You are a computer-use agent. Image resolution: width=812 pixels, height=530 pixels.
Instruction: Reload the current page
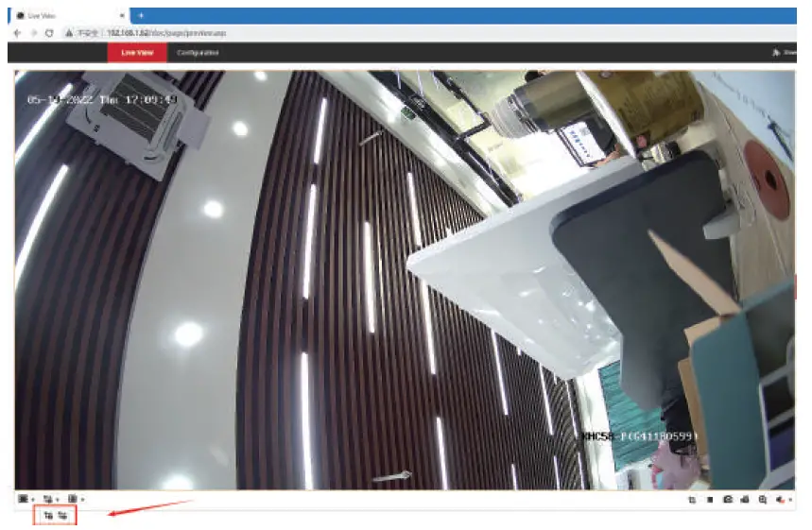[x=49, y=33]
